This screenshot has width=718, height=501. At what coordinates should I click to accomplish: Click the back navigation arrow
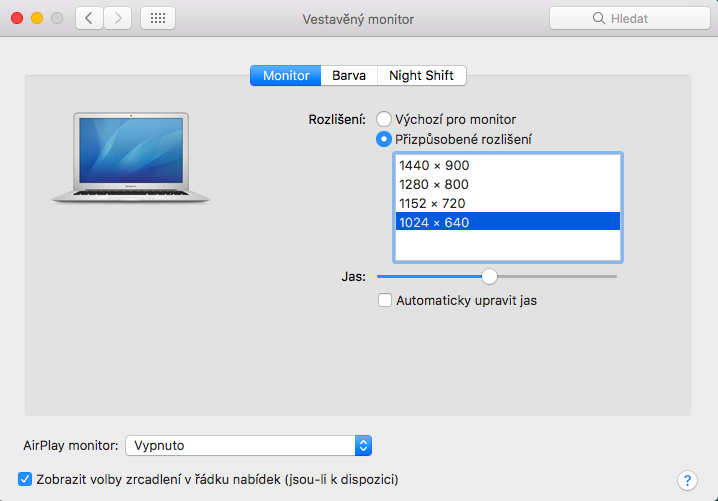coord(90,18)
